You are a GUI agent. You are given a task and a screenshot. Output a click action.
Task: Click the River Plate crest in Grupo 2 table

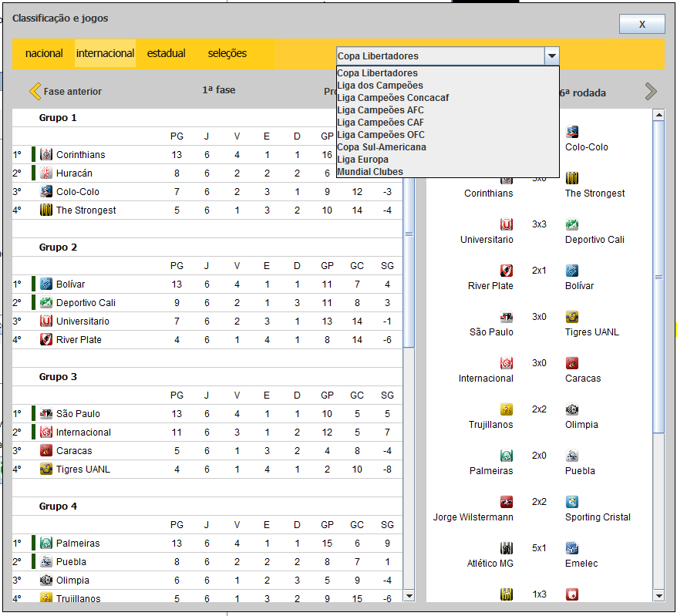point(46,339)
